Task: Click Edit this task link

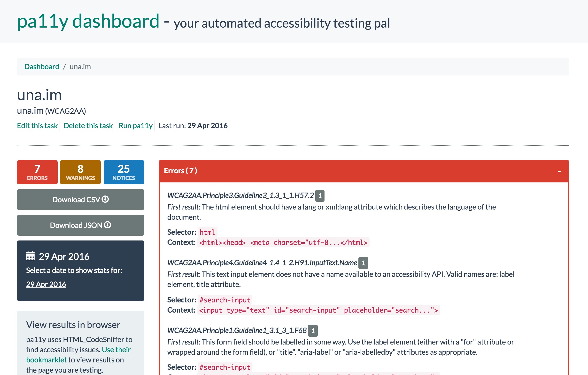Action: coord(37,126)
